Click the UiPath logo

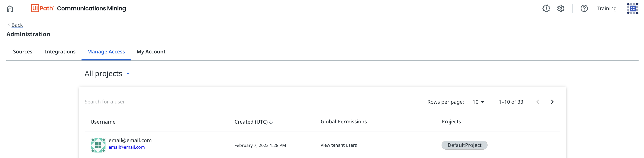(42, 8)
